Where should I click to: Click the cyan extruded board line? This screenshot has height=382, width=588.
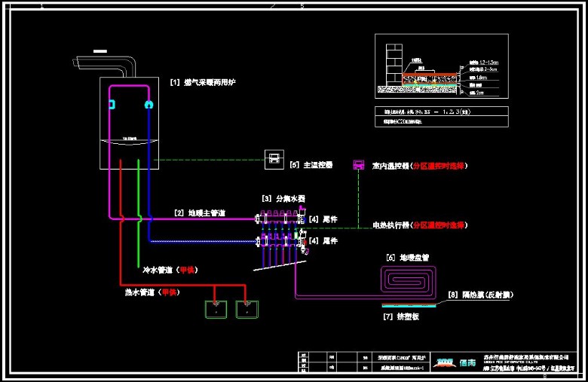409,305
